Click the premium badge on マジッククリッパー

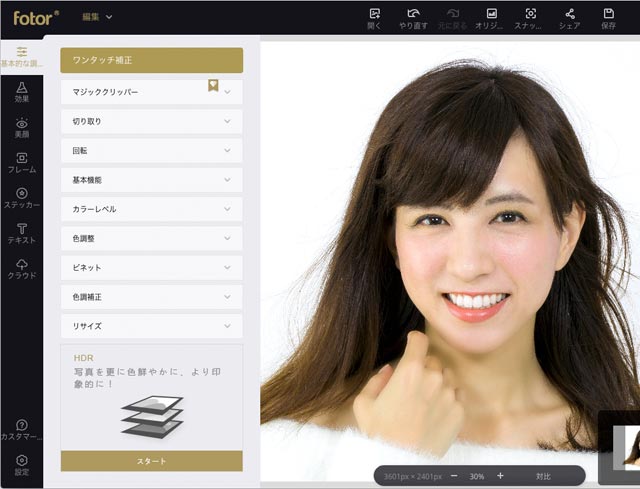pyautogui.click(x=213, y=85)
